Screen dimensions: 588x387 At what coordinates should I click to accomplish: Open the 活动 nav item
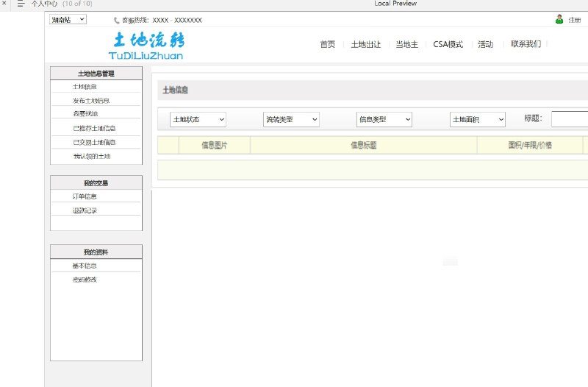click(x=485, y=44)
